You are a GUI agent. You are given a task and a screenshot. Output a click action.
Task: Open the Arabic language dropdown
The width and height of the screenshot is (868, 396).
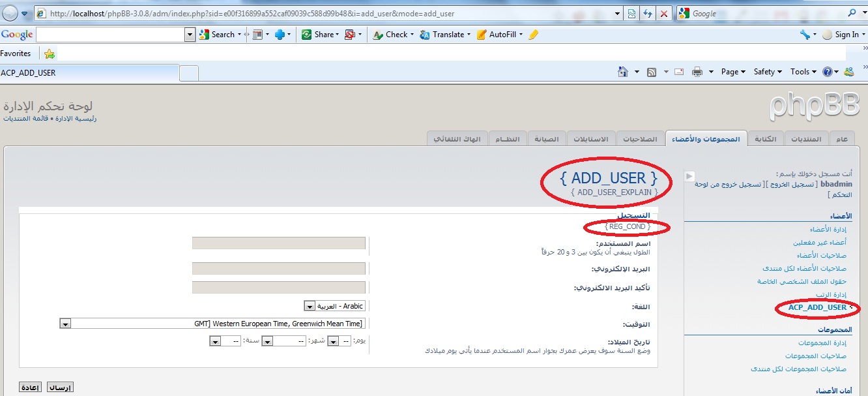pyautogui.click(x=310, y=306)
